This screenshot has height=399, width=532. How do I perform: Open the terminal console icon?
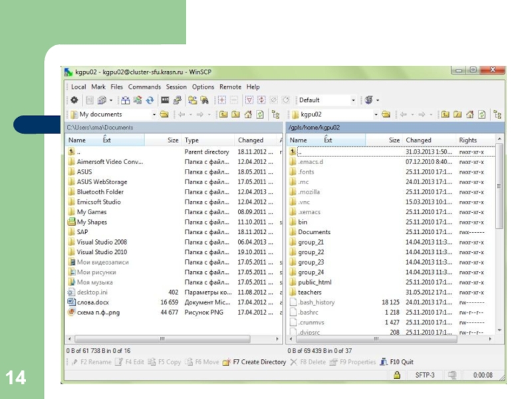coord(165,100)
